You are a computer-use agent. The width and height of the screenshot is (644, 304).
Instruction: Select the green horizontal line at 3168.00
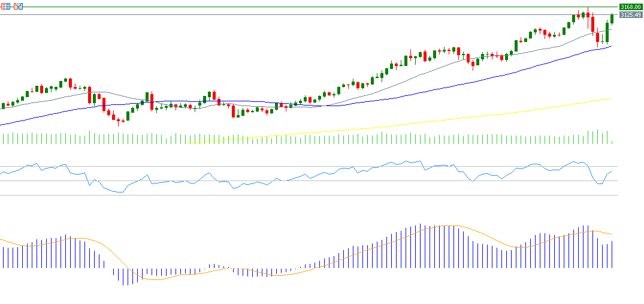pyautogui.click(x=300, y=7)
